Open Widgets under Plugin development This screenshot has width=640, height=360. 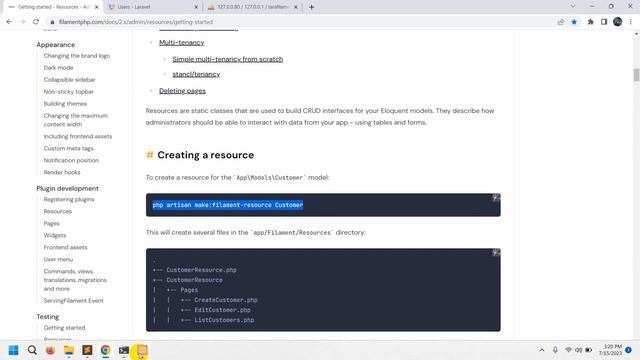click(55, 236)
